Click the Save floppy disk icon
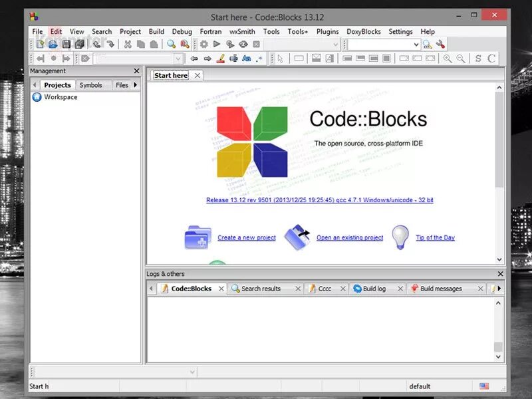532x399 pixels. click(66, 44)
